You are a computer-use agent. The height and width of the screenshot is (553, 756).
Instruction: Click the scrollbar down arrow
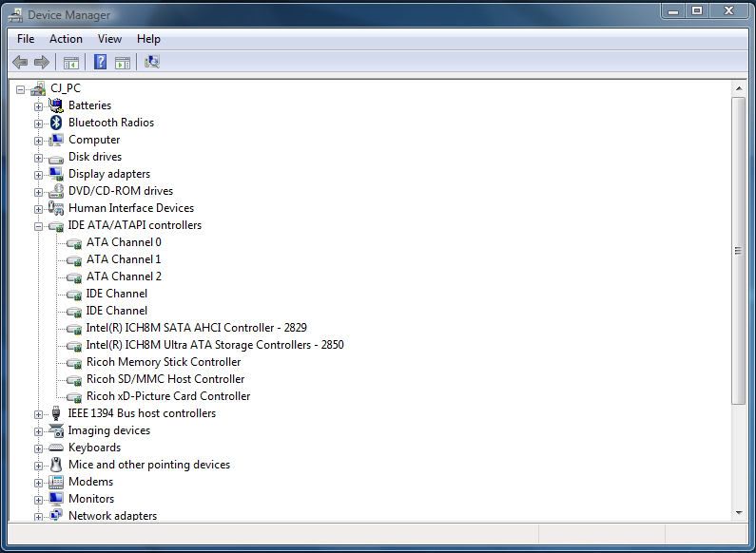click(x=739, y=513)
